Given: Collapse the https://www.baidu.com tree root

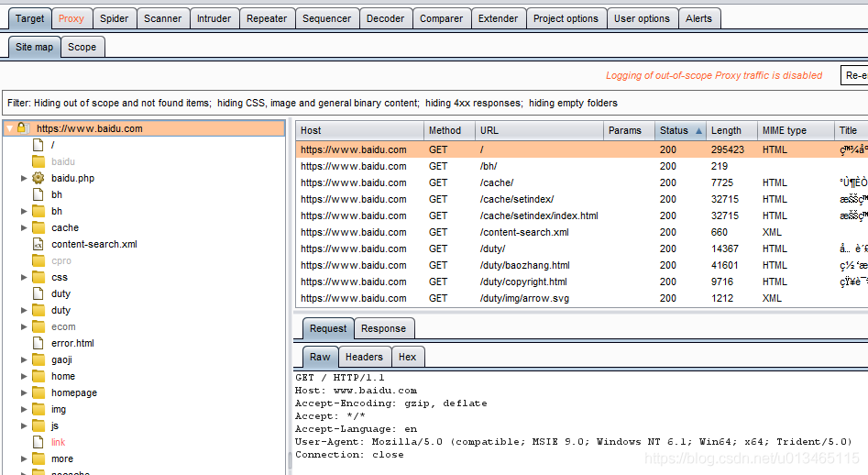Looking at the screenshot, I should pyautogui.click(x=9, y=128).
